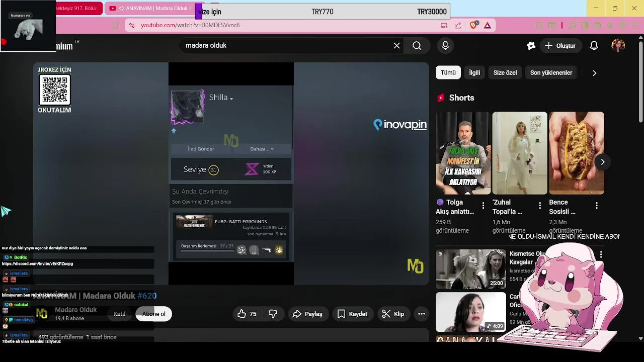Click the discord invite link in chat
The height and width of the screenshot is (362, 644).
coord(37,263)
